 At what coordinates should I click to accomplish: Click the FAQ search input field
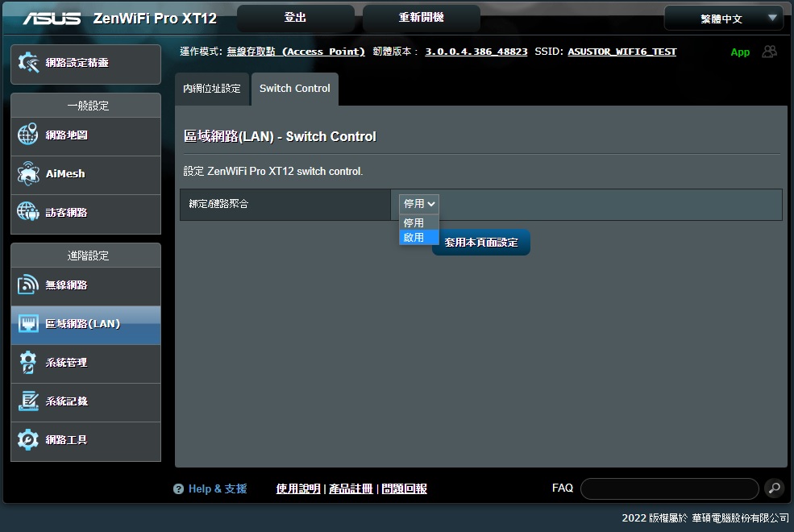pos(669,489)
